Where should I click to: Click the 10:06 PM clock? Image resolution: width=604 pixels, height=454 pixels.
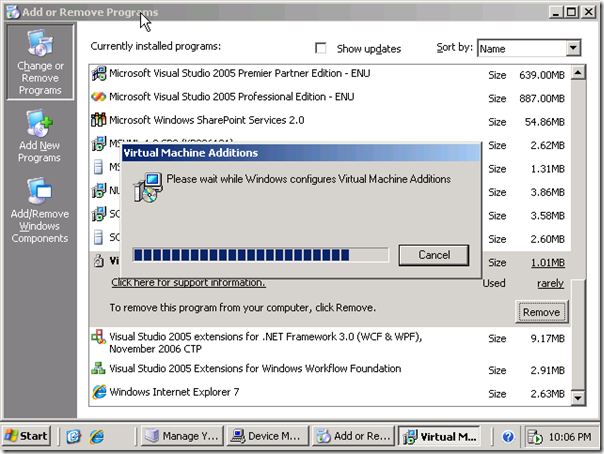click(x=570, y=437)
